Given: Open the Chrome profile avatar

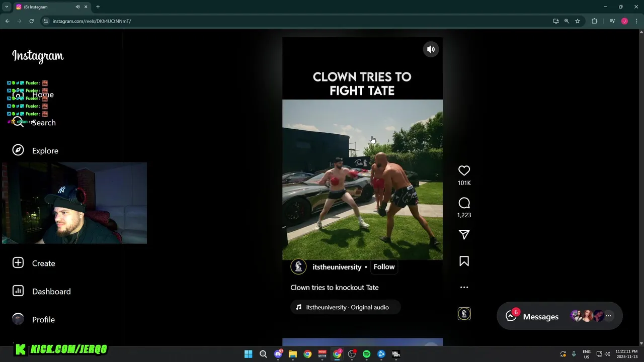Looking at the screenshot, I should pyautogui.click(x=624, y=21).
